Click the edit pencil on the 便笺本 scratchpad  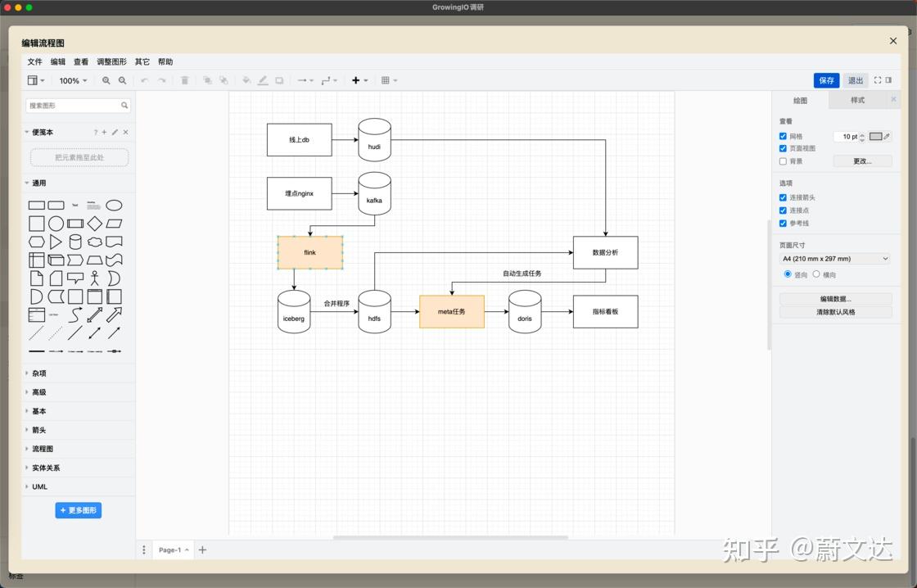click(x=115, y=132)
